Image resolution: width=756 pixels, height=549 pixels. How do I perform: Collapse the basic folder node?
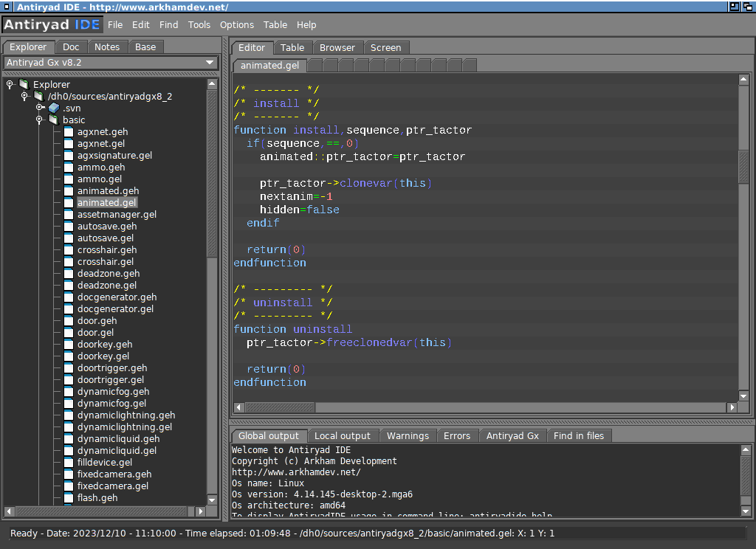pyautogui.click(x=40, y=120)
